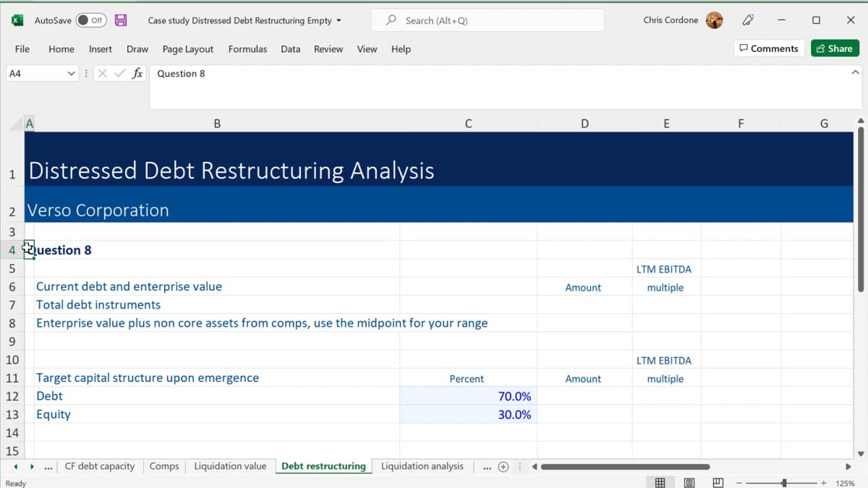Collapse the formula bar with chevron

856,73
